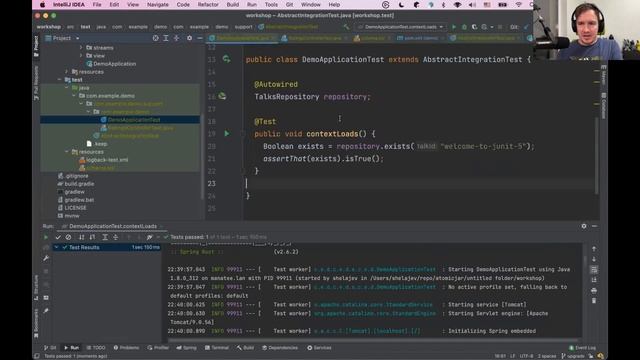This screenshot has width=640, height=360.
Task: Select logback-test.xml file
Action: click(x=103, y=160)
